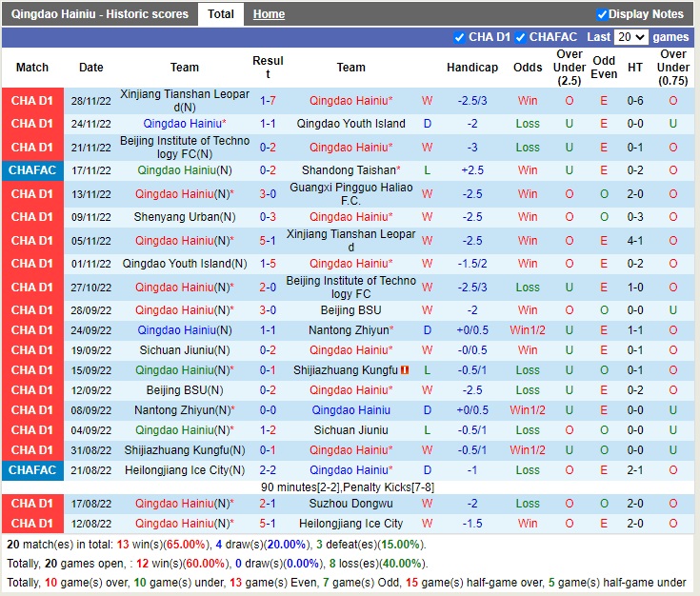Click the 2-2 score of Heilongjiang match

pos(268,470)
